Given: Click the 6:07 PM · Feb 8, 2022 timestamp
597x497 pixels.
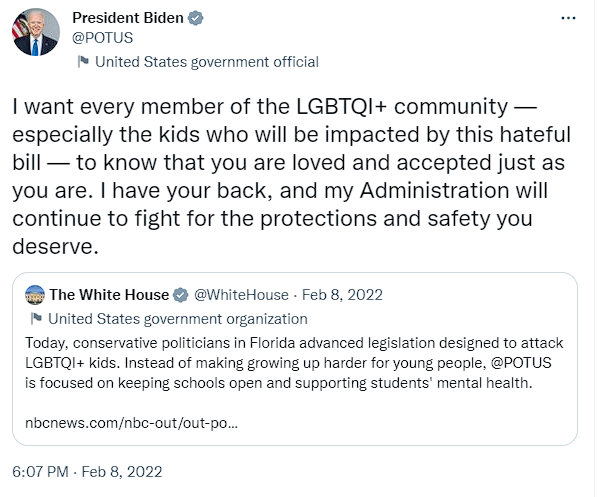Looking at the screenshot, I should [x=87, y=471].
